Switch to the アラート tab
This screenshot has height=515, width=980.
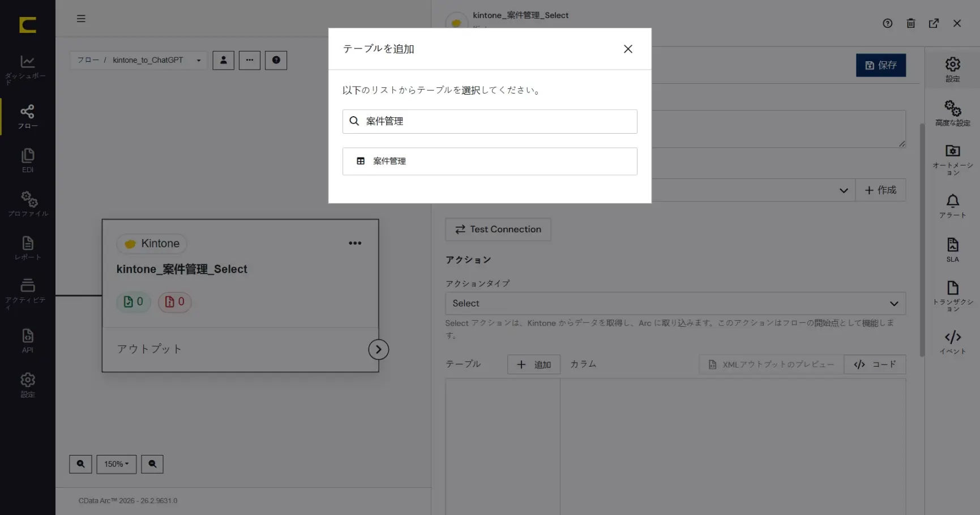(x=952, y=206)
